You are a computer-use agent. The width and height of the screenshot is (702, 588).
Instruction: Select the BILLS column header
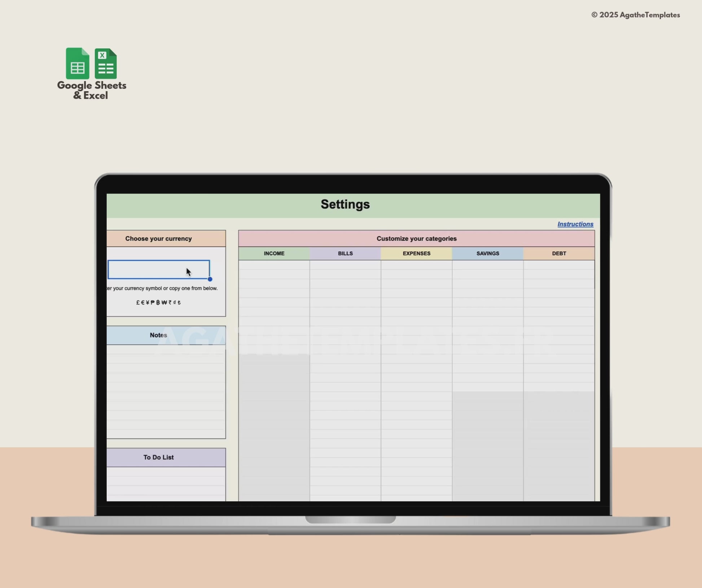tap(345, 253)
